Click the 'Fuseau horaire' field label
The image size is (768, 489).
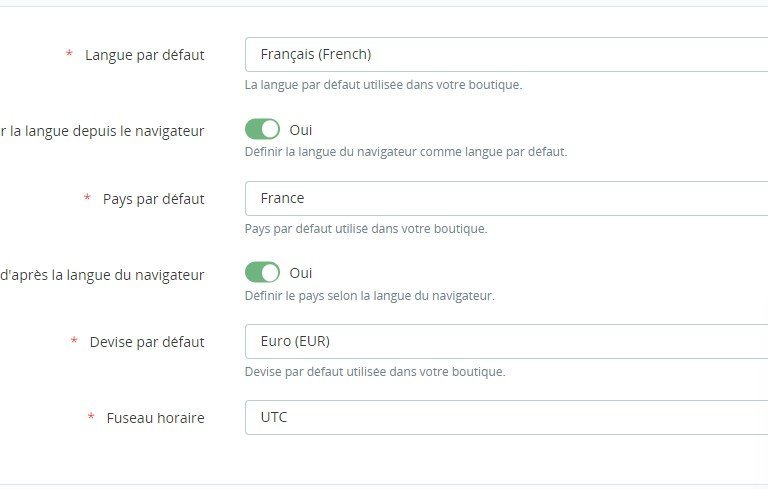[155, 418]
